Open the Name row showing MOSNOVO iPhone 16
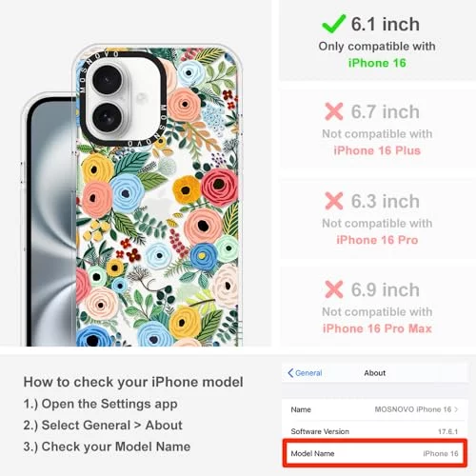The image size is (476, 476). coord(375,409)
